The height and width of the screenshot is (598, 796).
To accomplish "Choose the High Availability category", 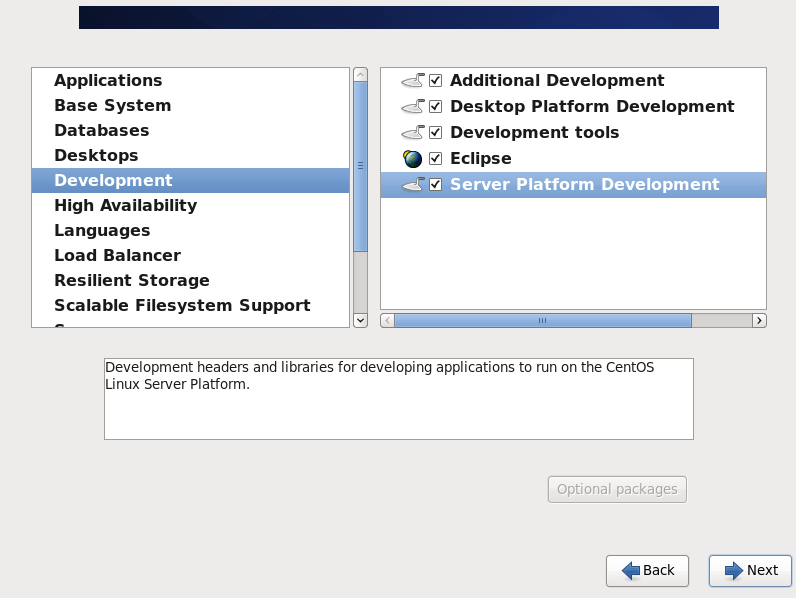I will tap(125, 206).
